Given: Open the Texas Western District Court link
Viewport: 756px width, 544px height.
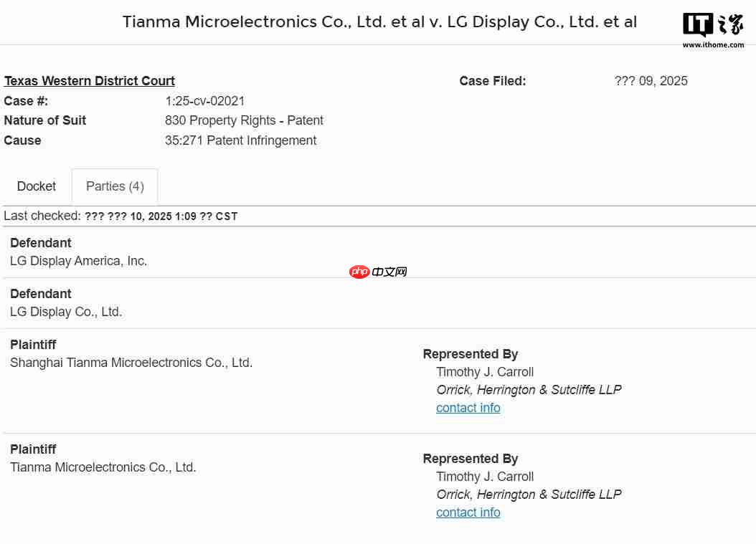Looking at the screenshot, I should click(x=89, y=81).
